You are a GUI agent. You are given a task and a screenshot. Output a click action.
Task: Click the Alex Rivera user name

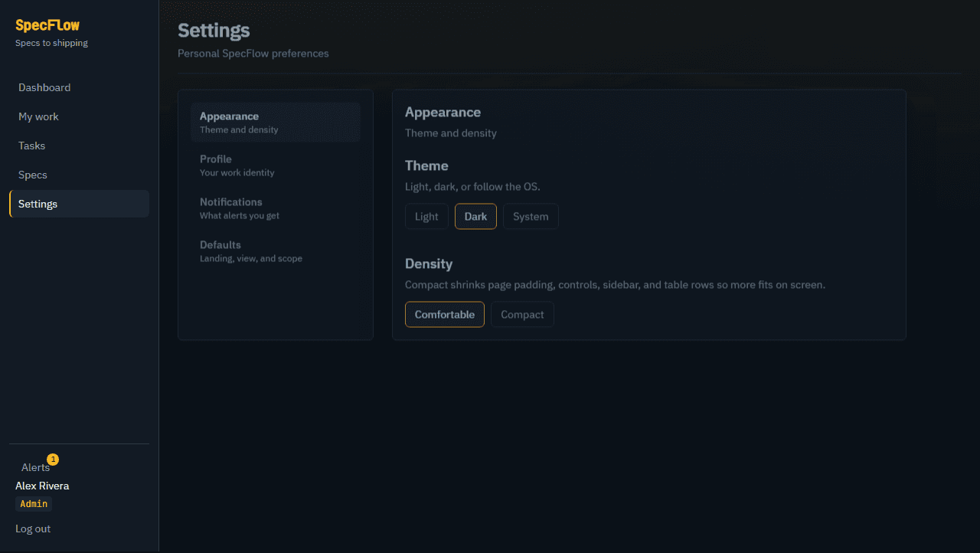pyautogui.click(x=42, y=486)
